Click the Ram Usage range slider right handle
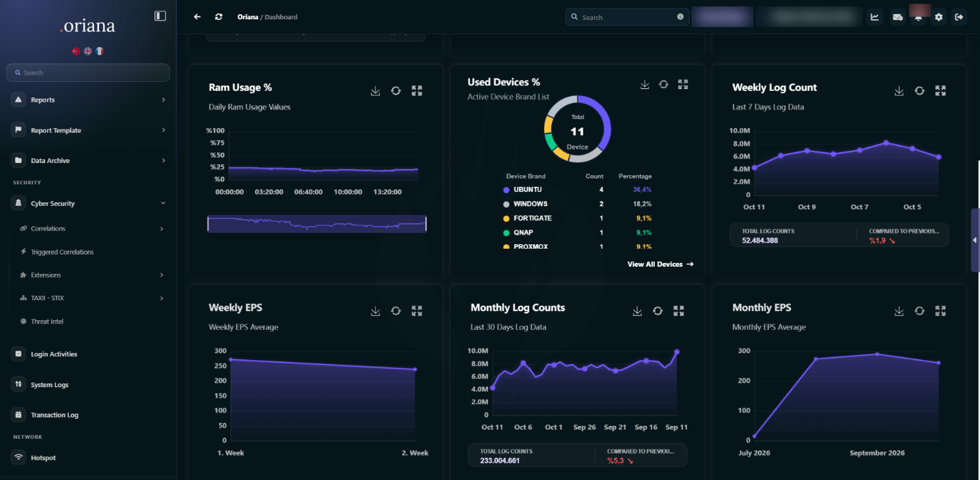This screenshot has height=480, width=980. 426,224
